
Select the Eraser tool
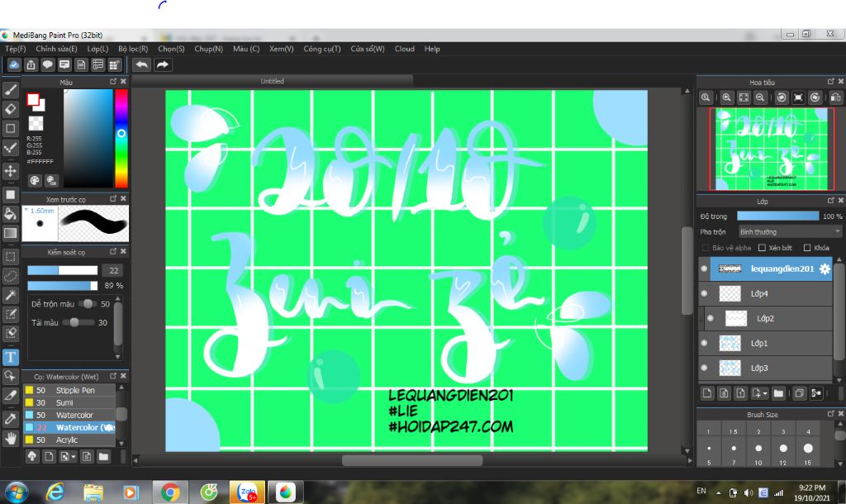coord(10,109)
